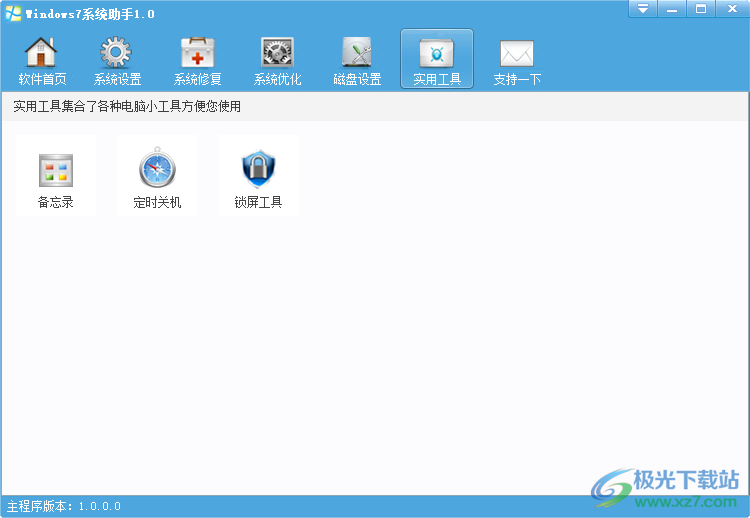The height and width of the screenshot is (518, 750).
Task: Minimize the Windows7系统助手 window
Action: coord(672,9)
